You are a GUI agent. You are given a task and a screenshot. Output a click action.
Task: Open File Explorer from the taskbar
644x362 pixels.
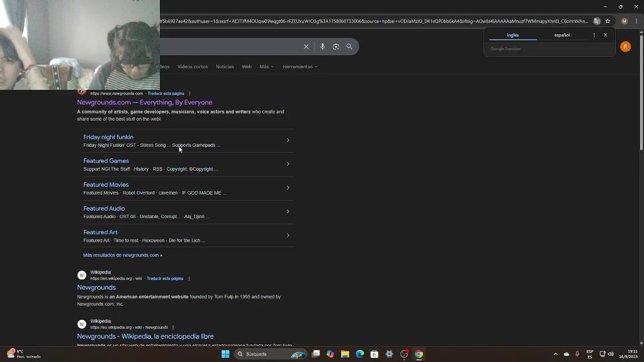coord(345,354)
